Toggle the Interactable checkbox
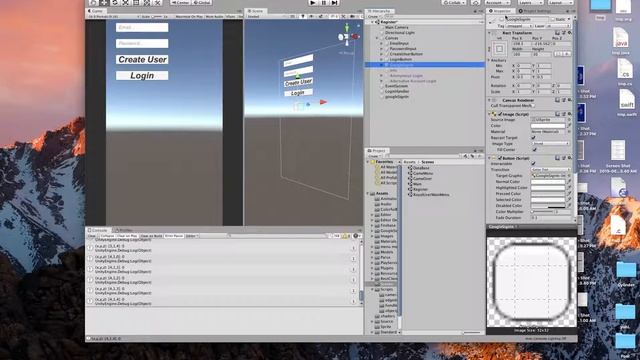The width and height of the screenshot is (640, 360). point(533,164)
